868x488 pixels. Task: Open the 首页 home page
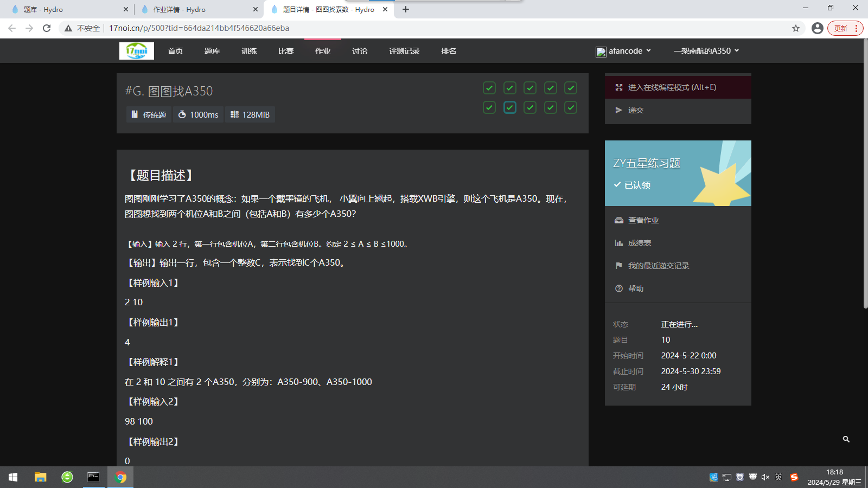[x=175, y=51]
